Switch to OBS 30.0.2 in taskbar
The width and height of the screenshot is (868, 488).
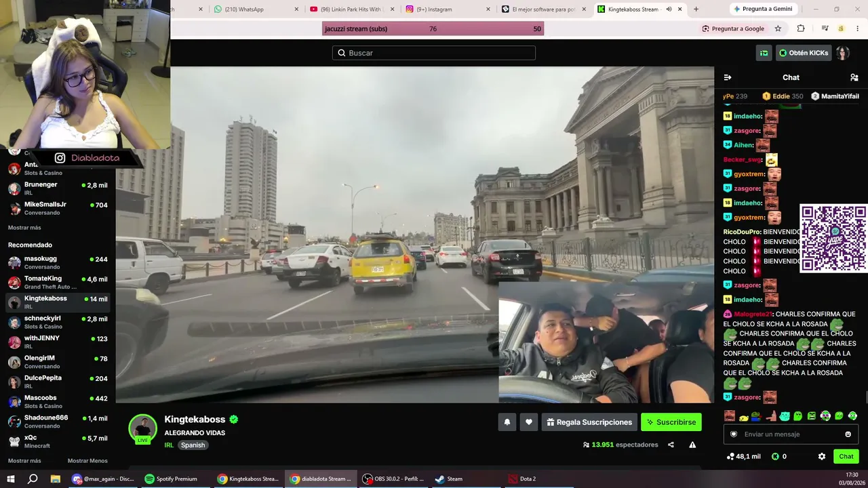[x=393, y=479]
